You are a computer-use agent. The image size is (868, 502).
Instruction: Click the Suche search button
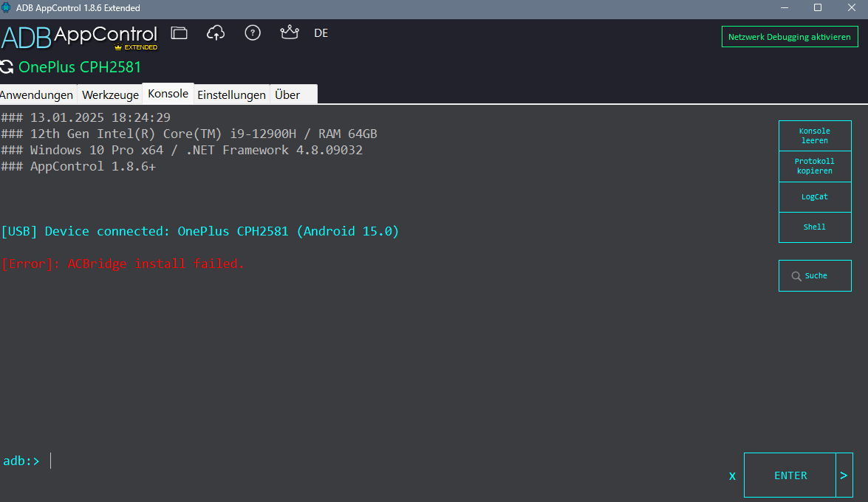point(815,275)
